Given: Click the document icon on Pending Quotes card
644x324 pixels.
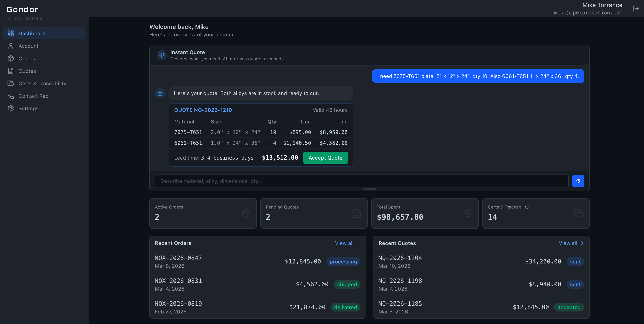Looking at the screenshot, I should coord(357,213).
